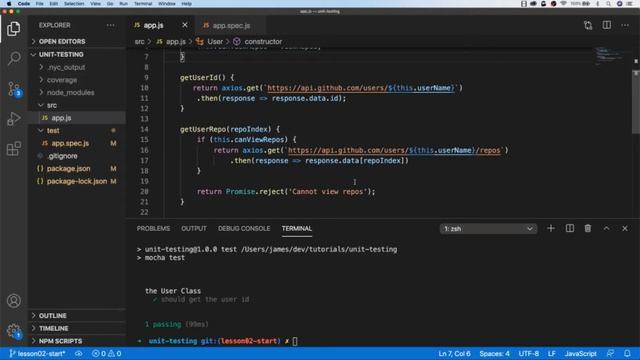
Task: Change indentation via Spaces: 4
Action: 494,353
